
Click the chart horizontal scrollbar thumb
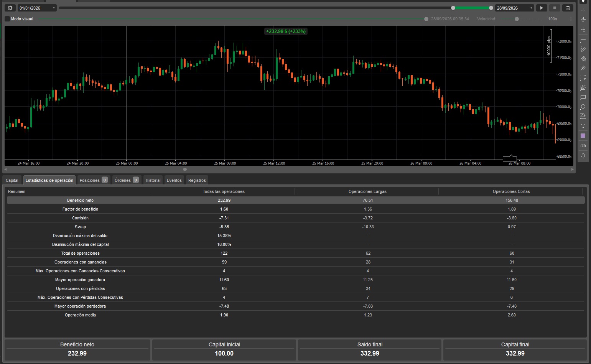coord(185,169)
